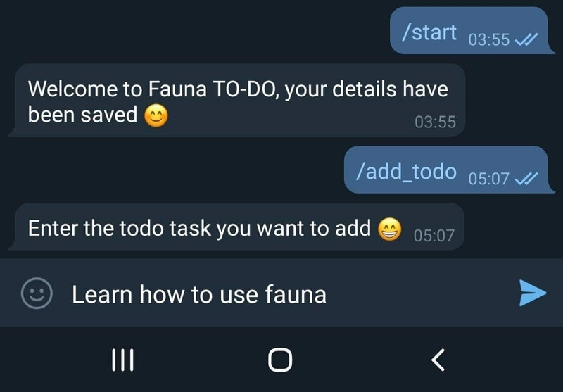
Task: Tap the 03:55 timestamp on welcome message
Action: [435, 122]
